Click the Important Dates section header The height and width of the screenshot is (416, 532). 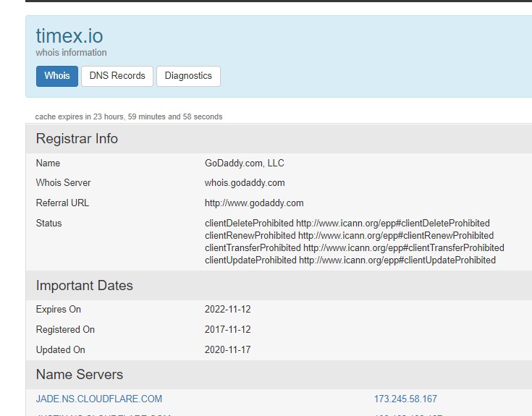pos(85,286)
